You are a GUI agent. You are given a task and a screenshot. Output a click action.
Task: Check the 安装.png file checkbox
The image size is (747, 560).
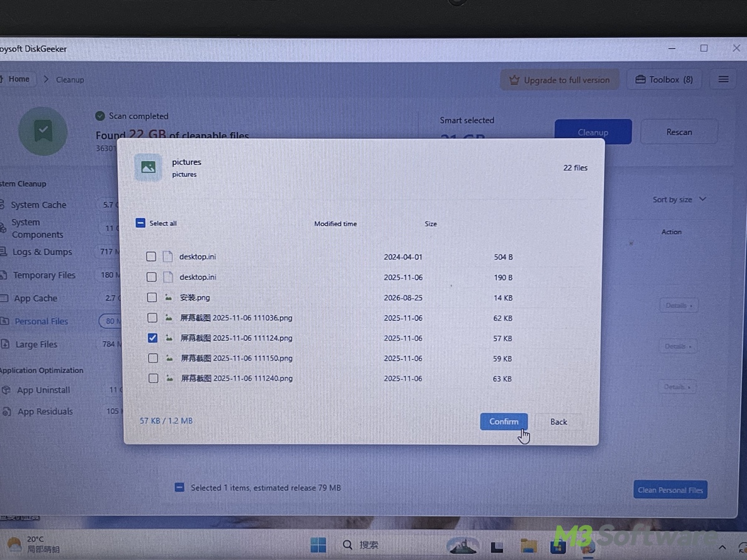152,297
